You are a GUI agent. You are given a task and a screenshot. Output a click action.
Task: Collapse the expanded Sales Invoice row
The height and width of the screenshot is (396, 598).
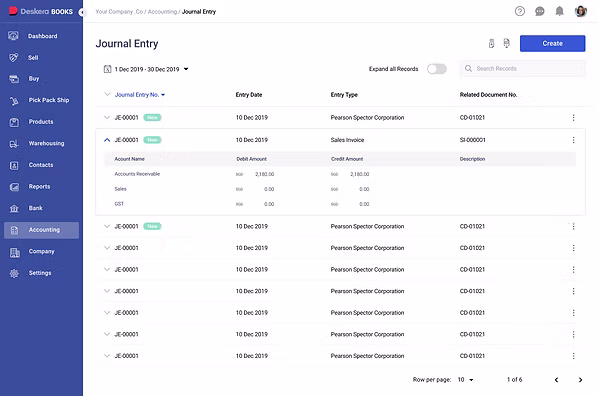(107, 140)
